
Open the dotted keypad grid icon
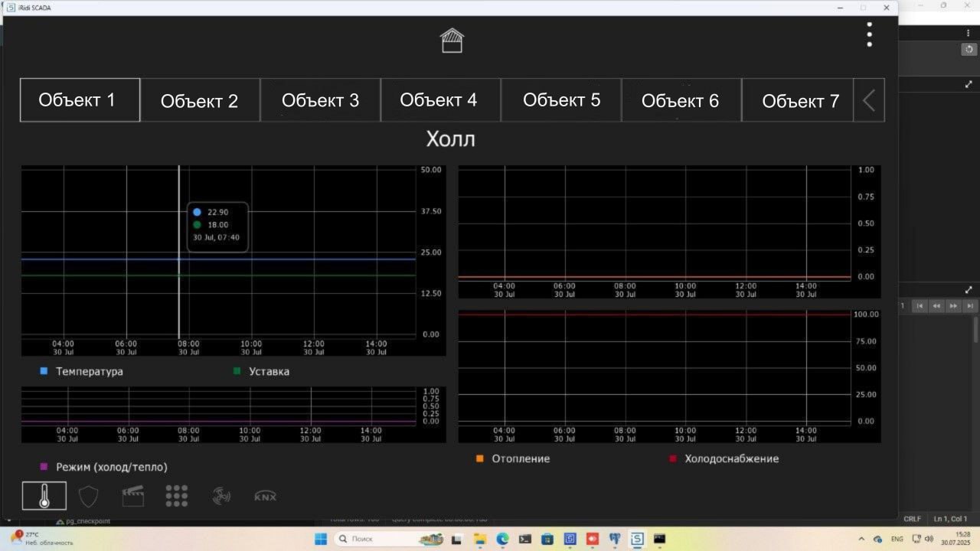coord(177,496)
